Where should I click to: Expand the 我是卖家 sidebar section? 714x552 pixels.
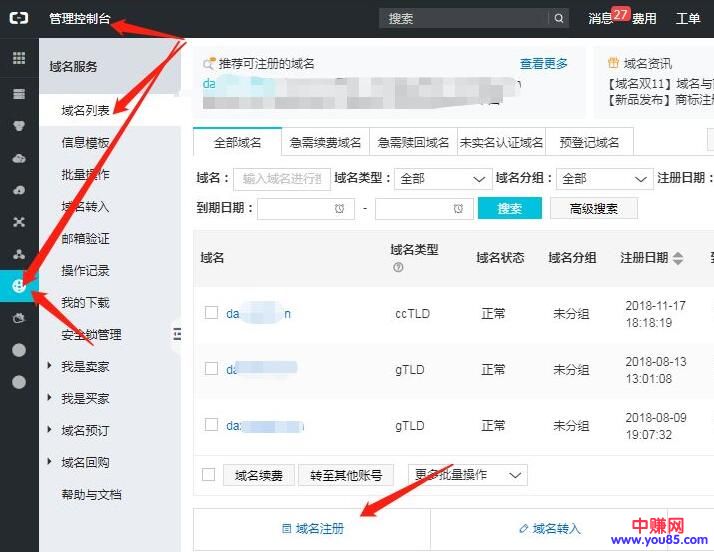[49, 366]
